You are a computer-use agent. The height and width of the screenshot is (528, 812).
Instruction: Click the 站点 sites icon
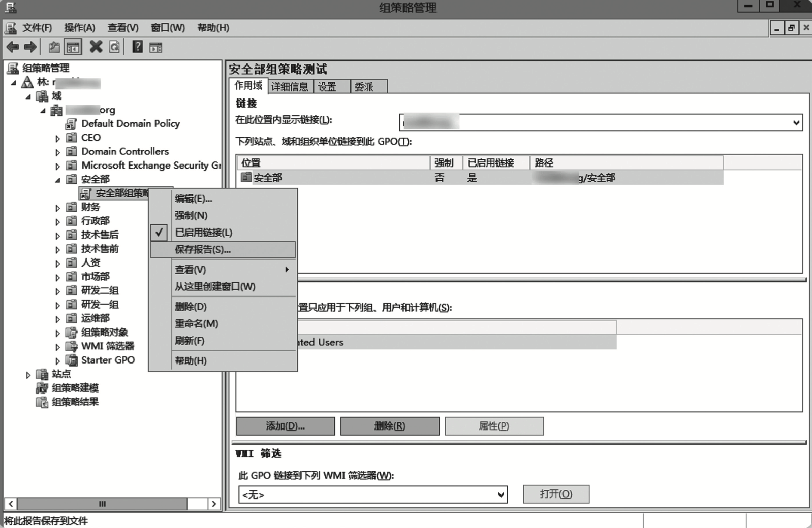pyautogui.click(x=42, y=374)
